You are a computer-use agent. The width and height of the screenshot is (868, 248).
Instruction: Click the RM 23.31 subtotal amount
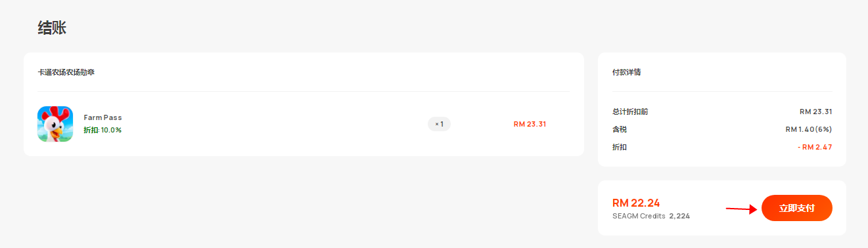tap(815, 112)
